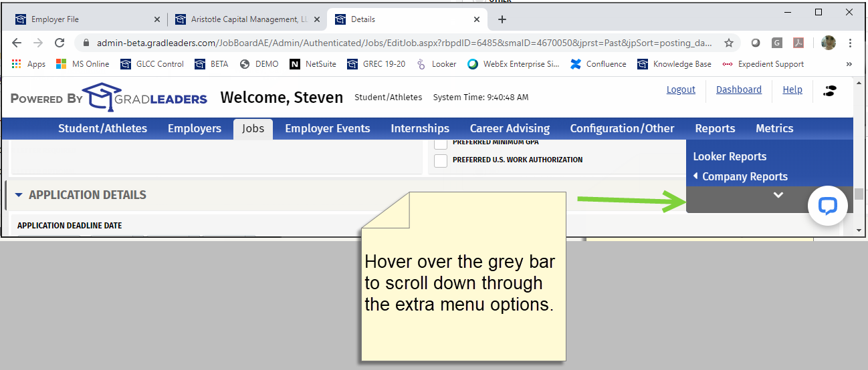Maximize the browser window
868x370 pixels.
(x=819, y=12)
